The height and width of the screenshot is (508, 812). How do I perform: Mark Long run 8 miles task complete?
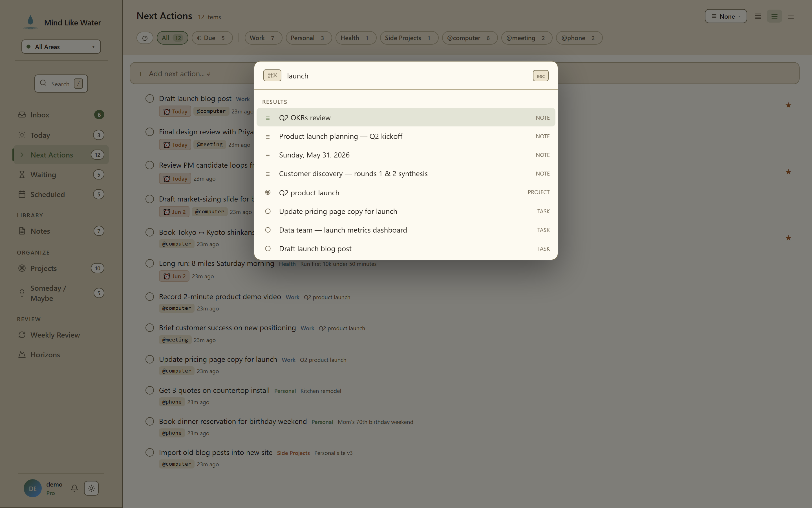click(x=150, y=263)
